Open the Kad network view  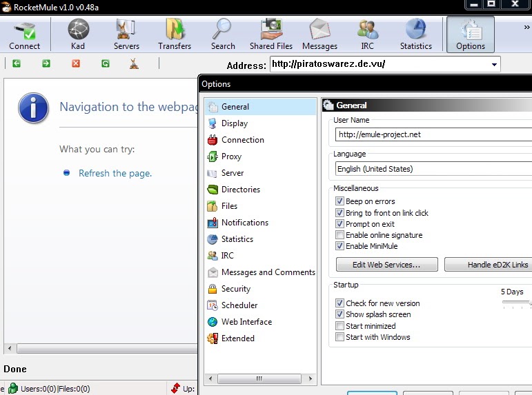click(x=78, y=34)
